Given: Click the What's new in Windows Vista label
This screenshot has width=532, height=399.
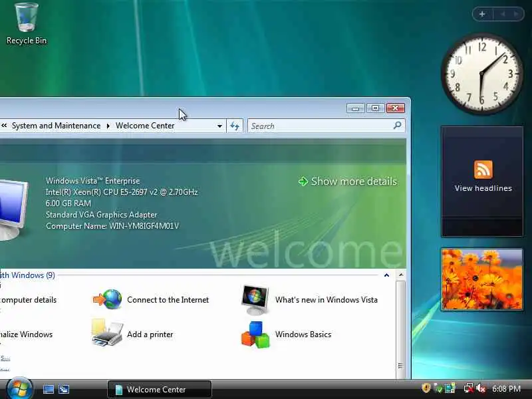Looking at the screenshot, I should 327,300.
